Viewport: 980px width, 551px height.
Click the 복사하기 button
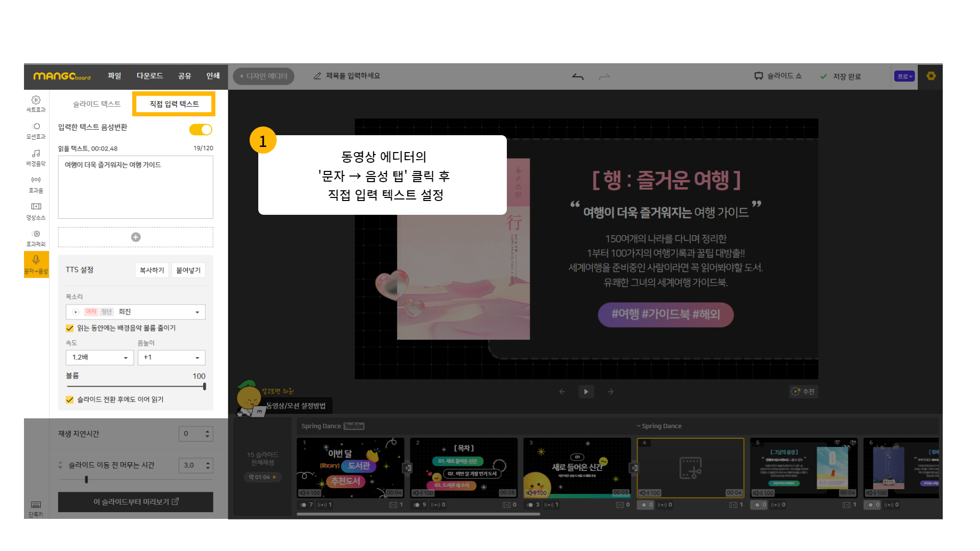click(152, 270)
